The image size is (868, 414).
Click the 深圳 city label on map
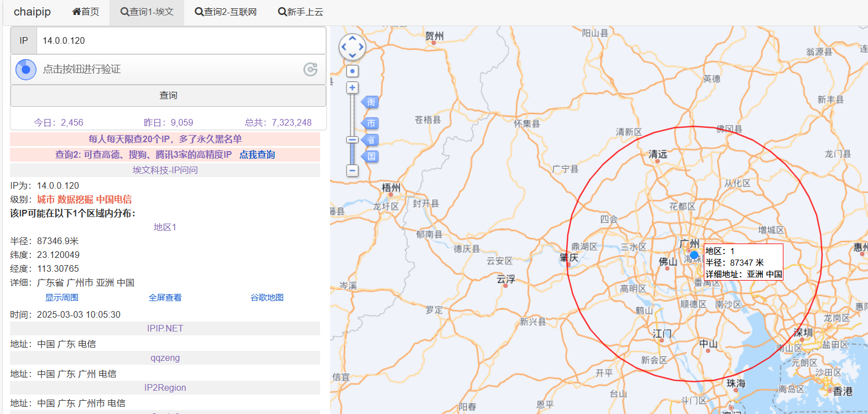click(803, 332)
